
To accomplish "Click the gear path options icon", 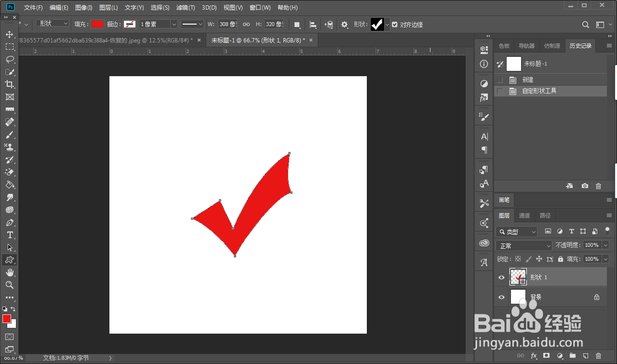I will pos(345,24).
